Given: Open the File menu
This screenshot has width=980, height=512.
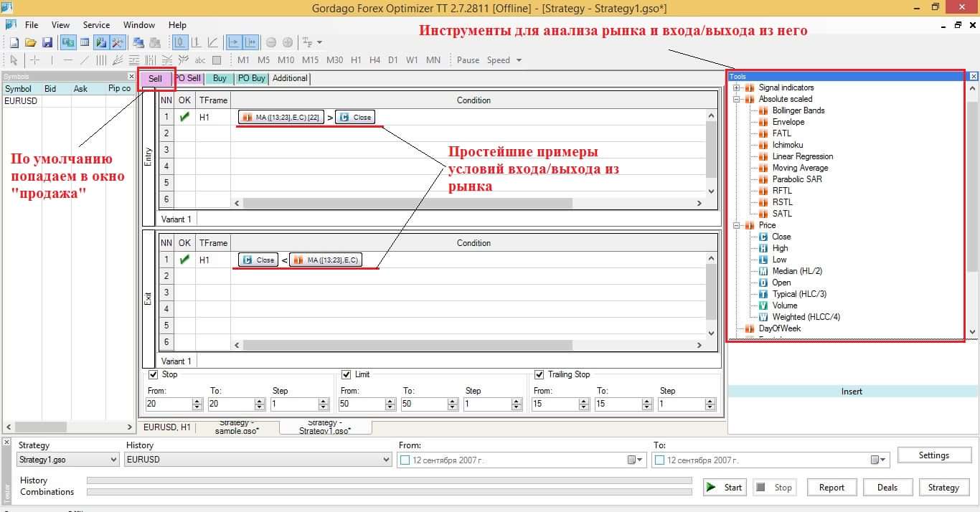Looking at the screenshot, I should click(32, 25).
